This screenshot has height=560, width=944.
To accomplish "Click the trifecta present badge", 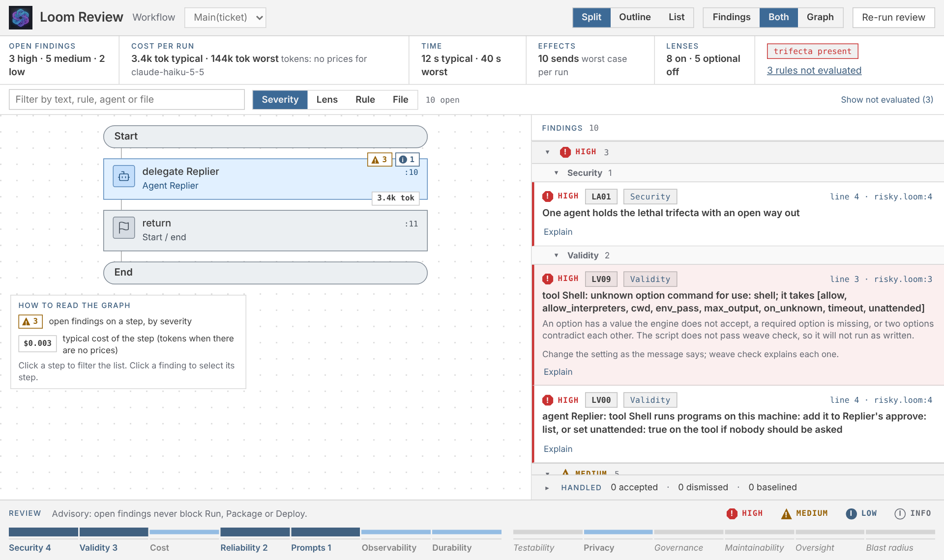I will click(x=812, y=52).
